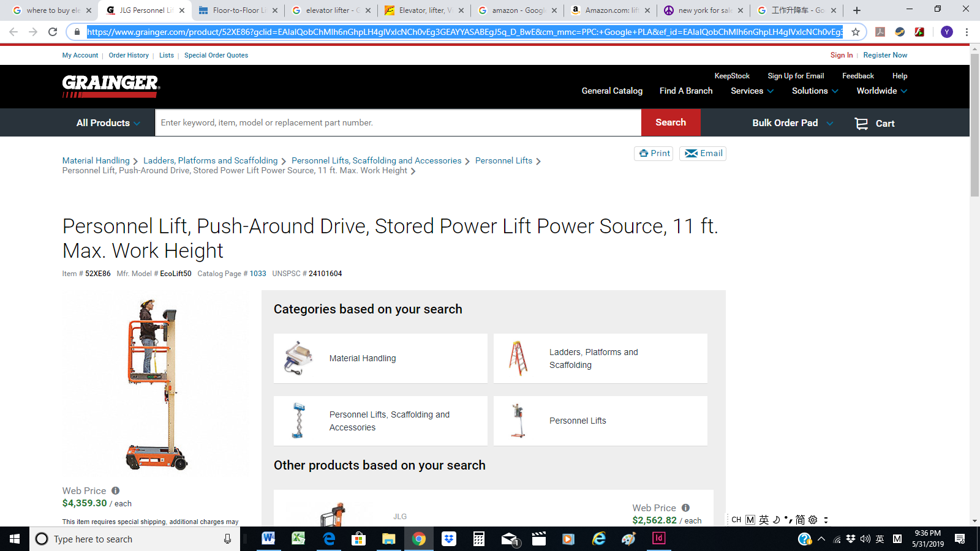Switch to 'where to buy ele' tab
This screenshot has width=980, height=551.
coord(51,10)
